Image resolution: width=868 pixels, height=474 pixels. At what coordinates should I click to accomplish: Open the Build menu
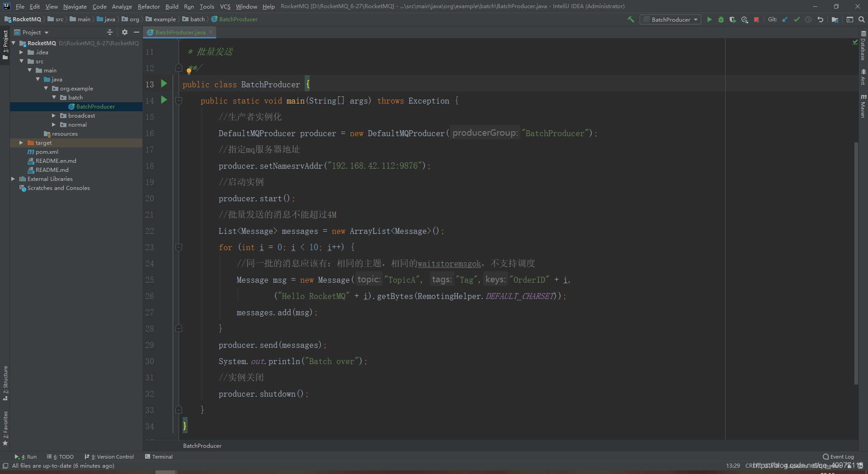pos(172,6)
